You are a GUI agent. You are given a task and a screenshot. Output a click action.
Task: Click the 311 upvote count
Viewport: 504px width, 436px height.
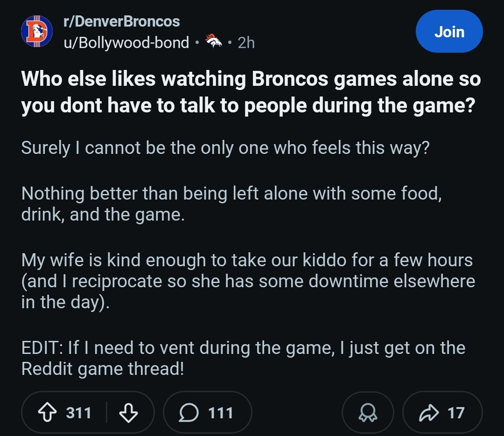click(78, 413)
